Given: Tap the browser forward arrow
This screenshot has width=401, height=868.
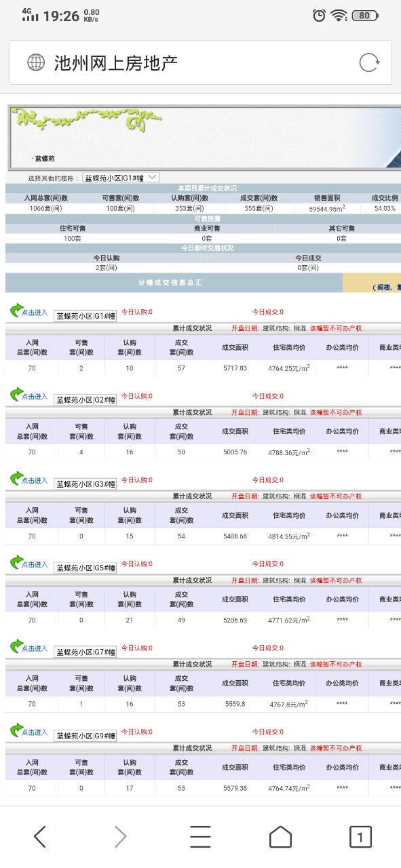Looking at the screenshot, I should [x=120, y=837].
